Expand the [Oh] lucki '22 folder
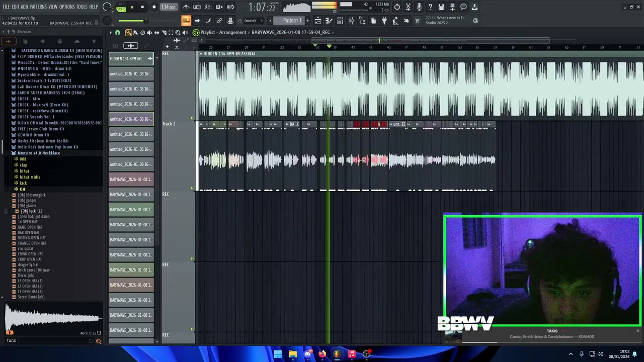This screenshot has height=362, width=644. coord(31,211)
